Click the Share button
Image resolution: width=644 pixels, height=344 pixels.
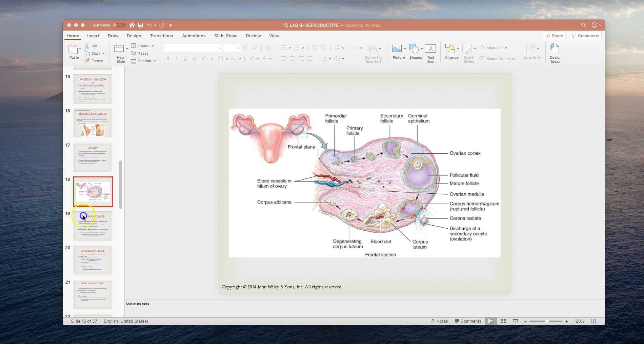pos(554,36)
